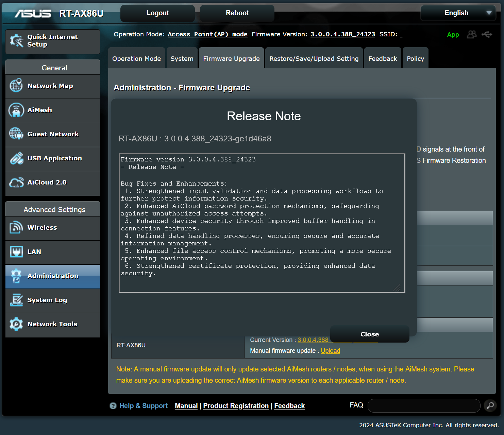Open the Feedback tab

pyautogui.click(x=383, y=58)
